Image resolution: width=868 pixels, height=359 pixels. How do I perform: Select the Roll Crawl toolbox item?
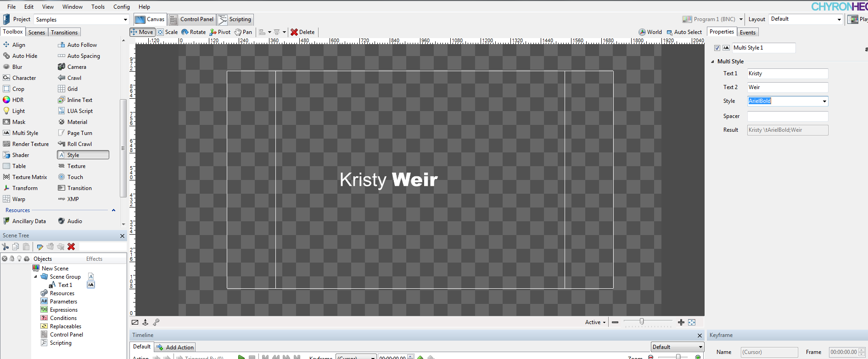79,144
